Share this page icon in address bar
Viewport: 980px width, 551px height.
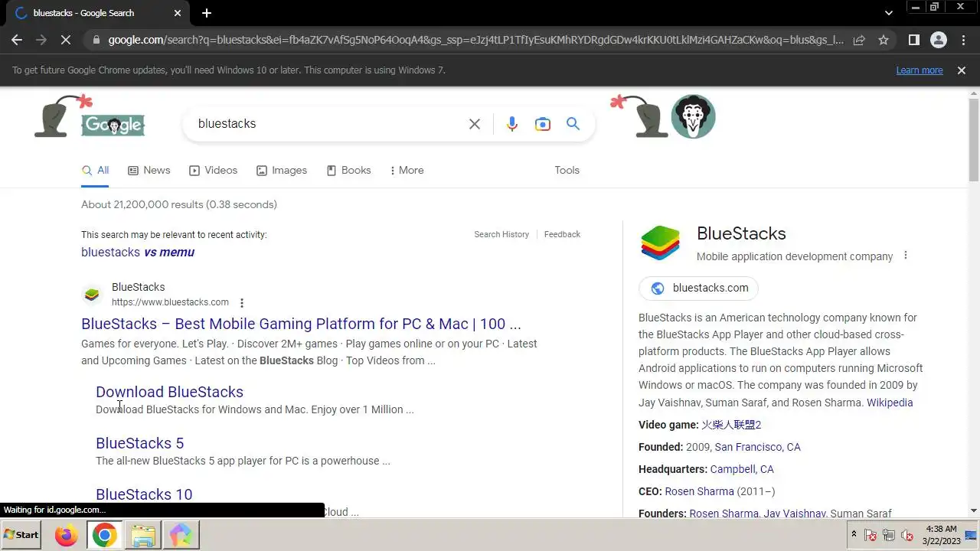(x=859, y=40)
